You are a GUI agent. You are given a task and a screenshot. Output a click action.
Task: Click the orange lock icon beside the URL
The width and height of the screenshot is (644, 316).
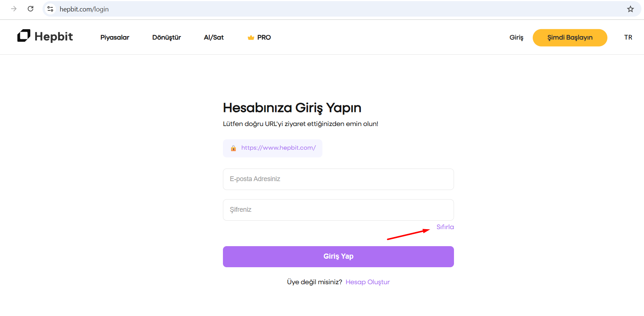233,148
